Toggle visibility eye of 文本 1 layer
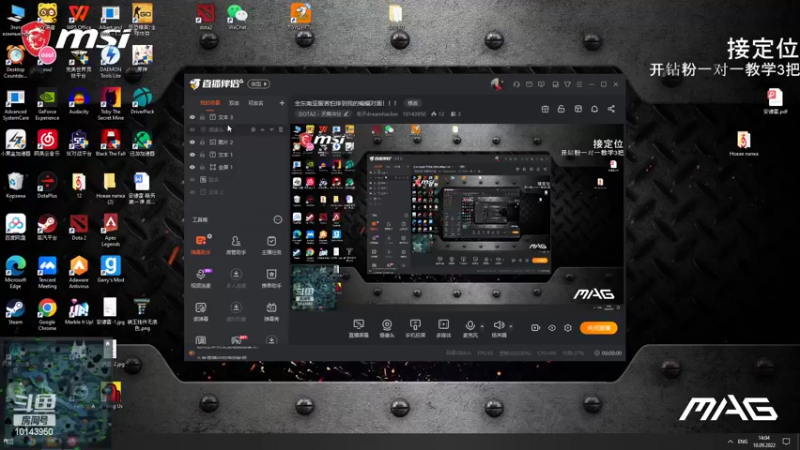The image size is (800, 450). (192, 154)
